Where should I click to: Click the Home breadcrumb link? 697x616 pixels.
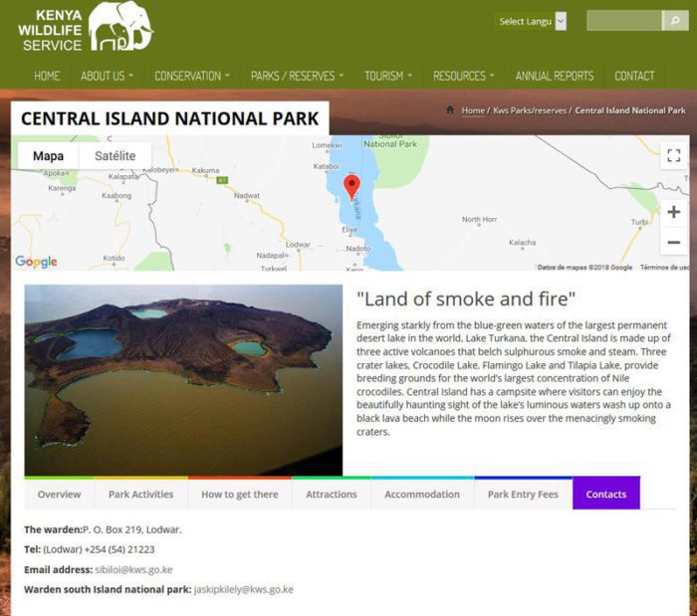[x=473, y=110]
